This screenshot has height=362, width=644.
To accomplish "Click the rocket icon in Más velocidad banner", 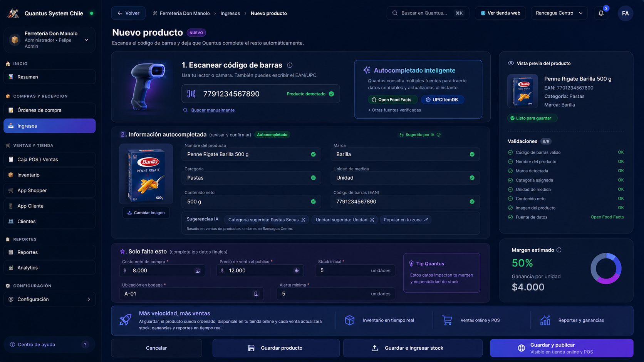I will (125, 320).
